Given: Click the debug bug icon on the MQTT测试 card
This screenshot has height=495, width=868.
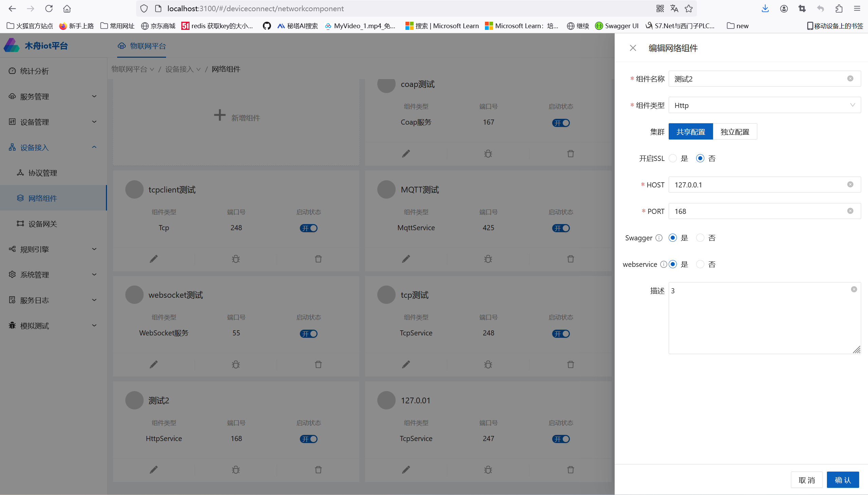Looking at the screenshot, I should (x=488, y=259).
